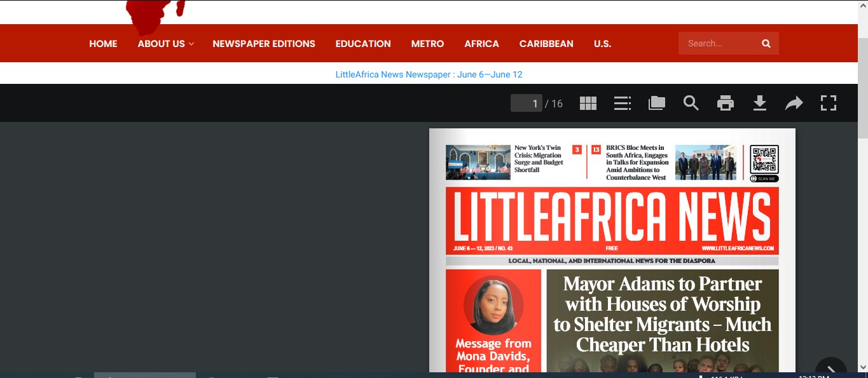
Task: Open thumbnail grid view in viewer toolbar
Action: coord(588,103)
